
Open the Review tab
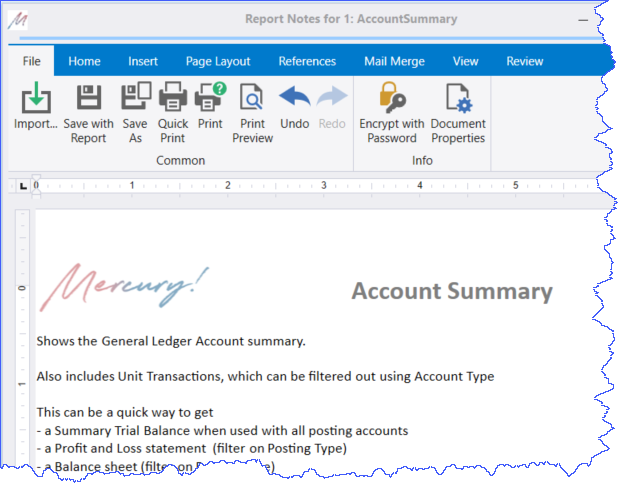tap(524, 61)
